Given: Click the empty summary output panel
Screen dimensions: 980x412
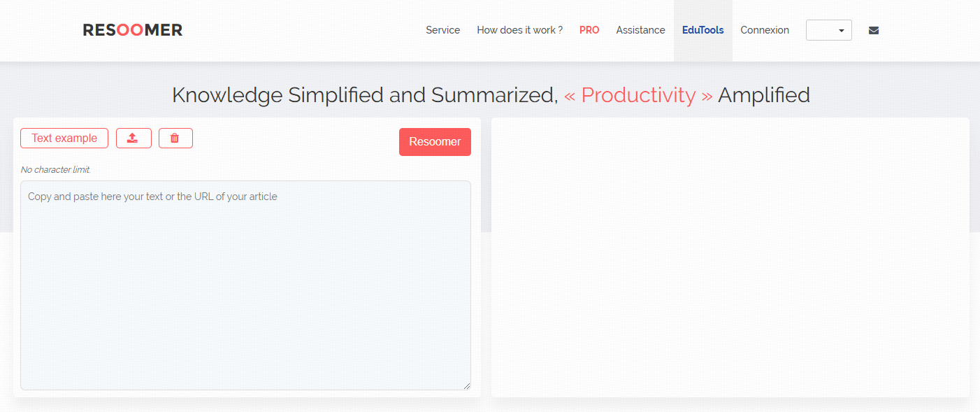Looking at the screenshot, I should 730,257.
